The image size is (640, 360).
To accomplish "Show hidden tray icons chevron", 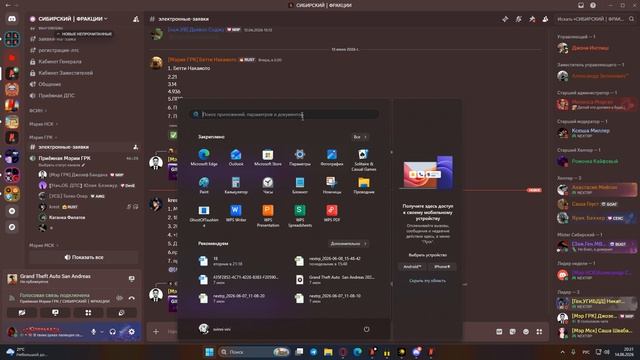I will coord(562,352).
